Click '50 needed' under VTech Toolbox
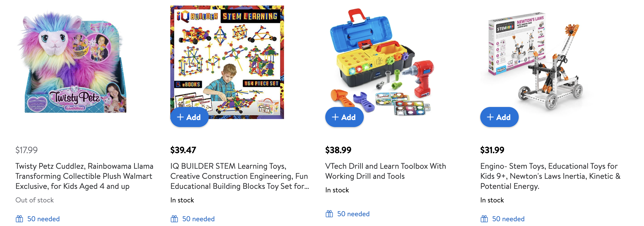The image size is (644, 226). click(x=353, y=214)
